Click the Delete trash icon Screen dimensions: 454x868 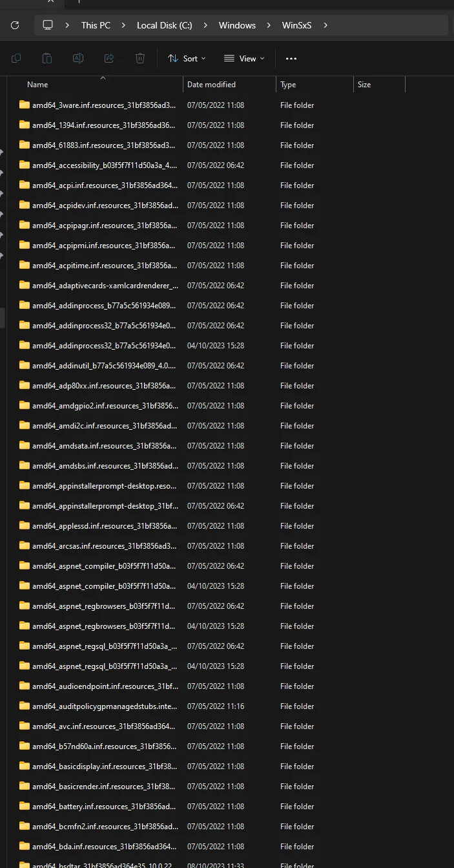(x=140, y=58)
